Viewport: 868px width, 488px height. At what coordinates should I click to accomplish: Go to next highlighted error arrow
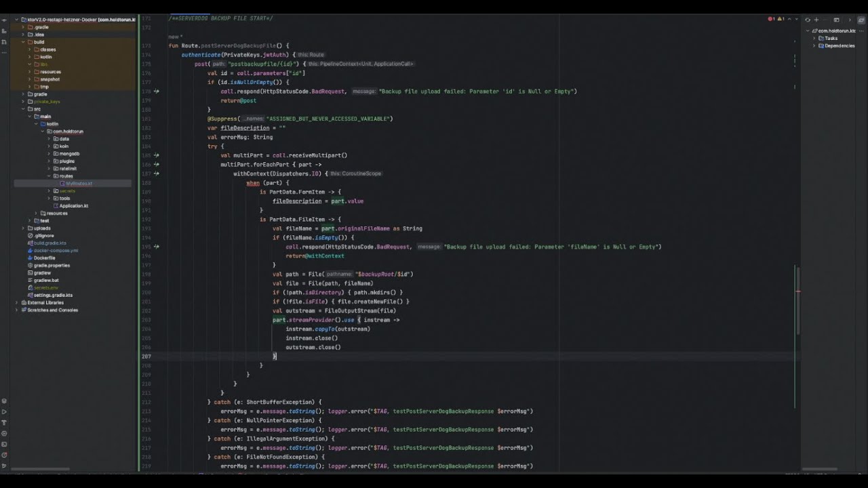pos(797,19)
